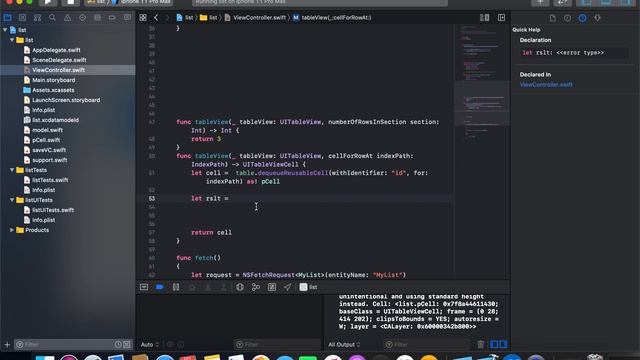Image resolution: width=640 pixels, height=360 pixels.
Task: Show the Attributes inspector
Action: [598, 18]
